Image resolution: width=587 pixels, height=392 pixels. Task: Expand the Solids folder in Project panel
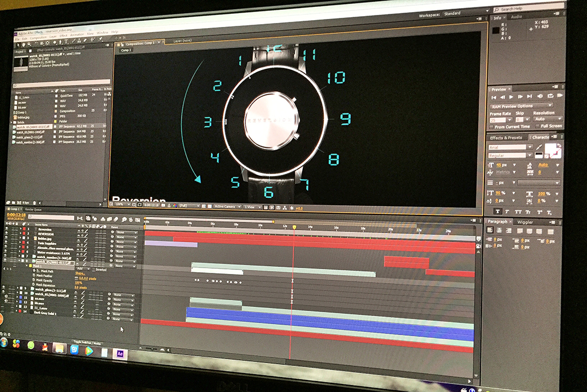click(x=13, y=121)
